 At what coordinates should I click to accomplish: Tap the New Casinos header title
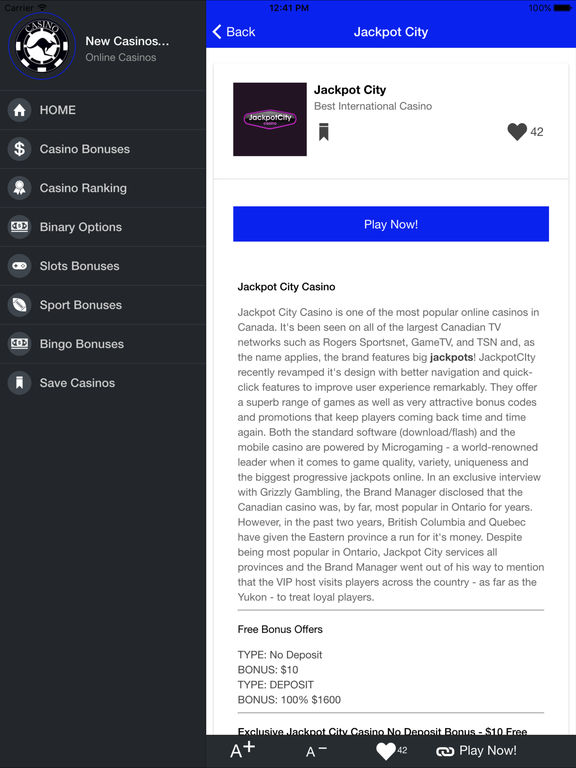point(127,41)
